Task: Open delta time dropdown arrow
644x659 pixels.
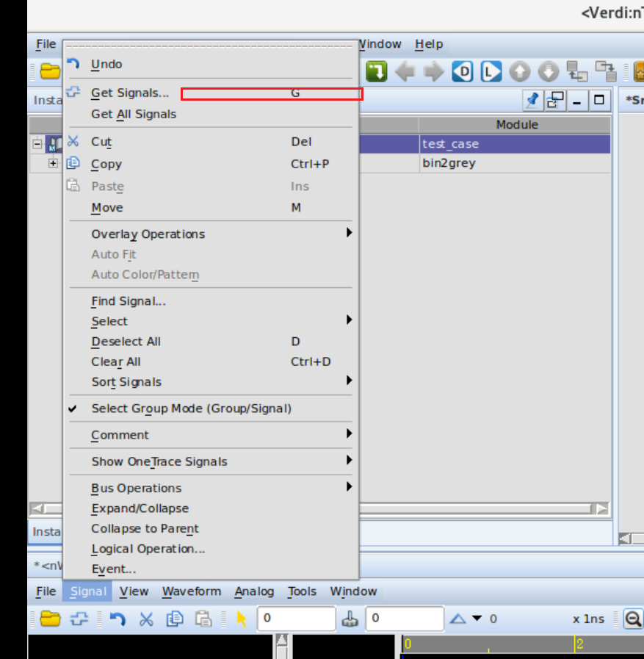Action: coord(477,619)
